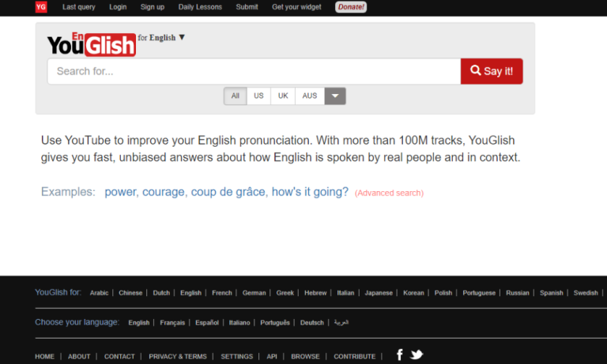The height and width of the screenshot is (364, 607).
Task: Select the UK accent filter
Action: (283, 96)
